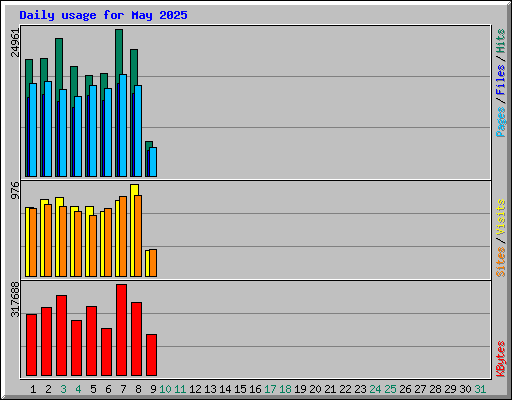Select the day 8 yellow visits bar
The image size is (512, 400).
(x=134, y=190)
